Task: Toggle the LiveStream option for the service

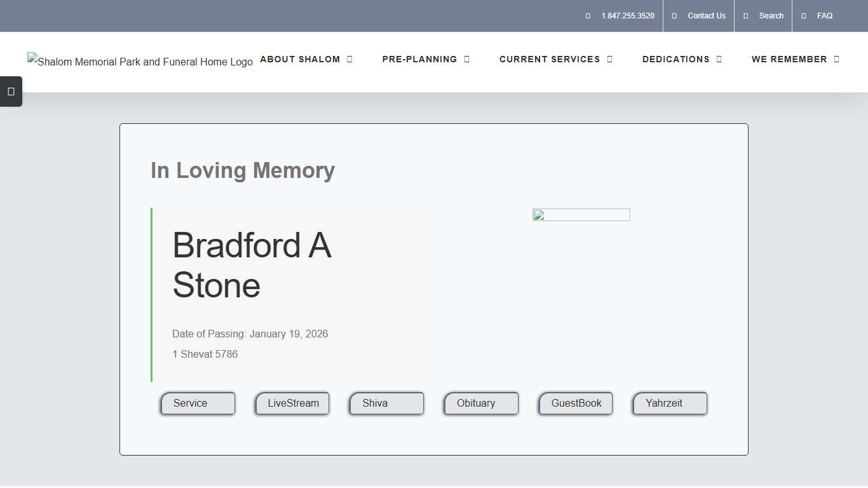Action: [292, 403]
